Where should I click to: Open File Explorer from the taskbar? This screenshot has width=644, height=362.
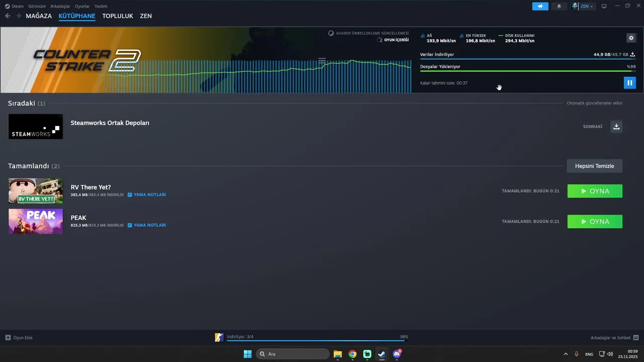coord(338,354)
